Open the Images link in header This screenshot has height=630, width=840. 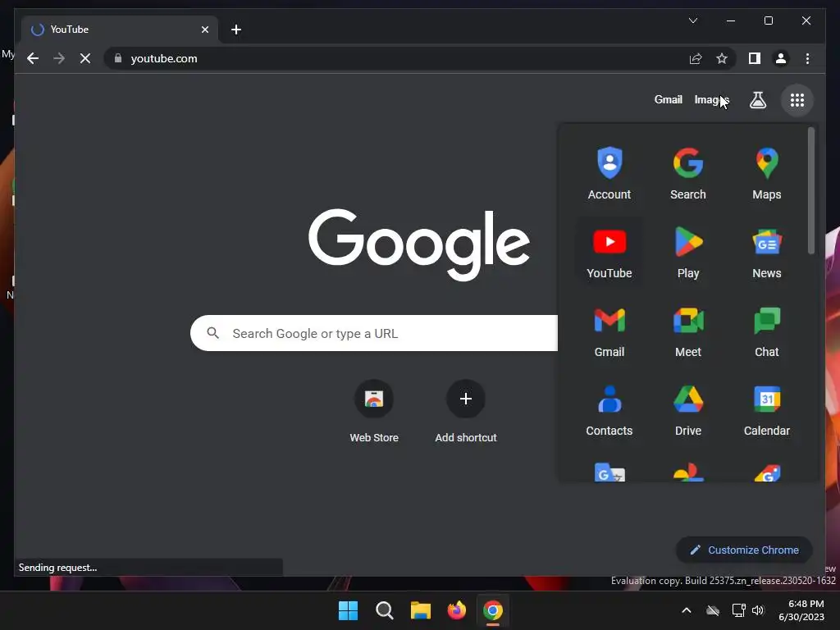click(x=711, y=99)
